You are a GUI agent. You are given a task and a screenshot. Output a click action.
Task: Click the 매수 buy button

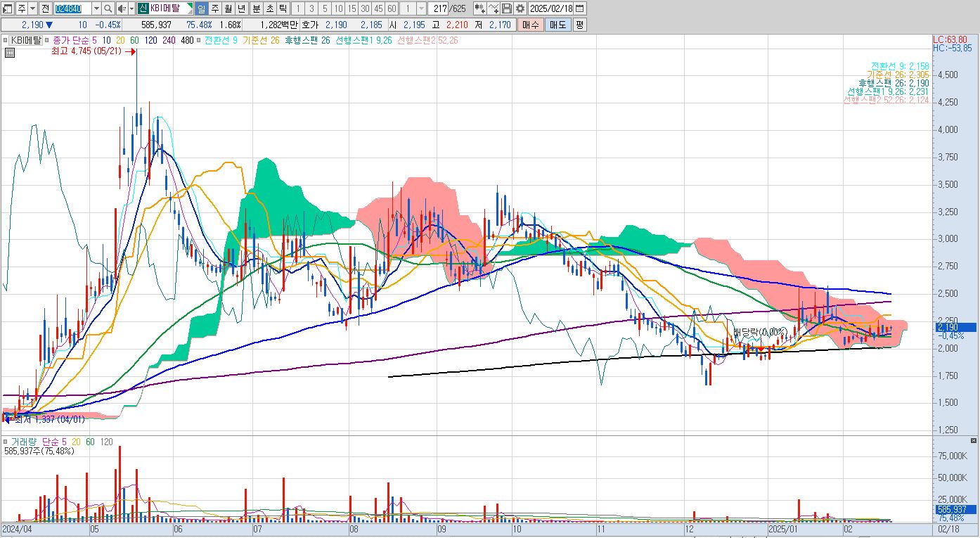click(530, 25)
